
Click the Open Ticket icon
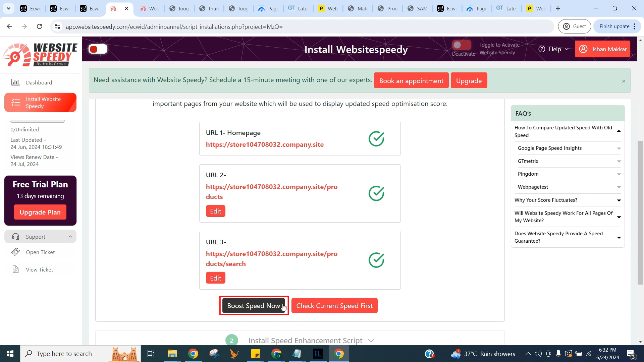coord(15,252)
